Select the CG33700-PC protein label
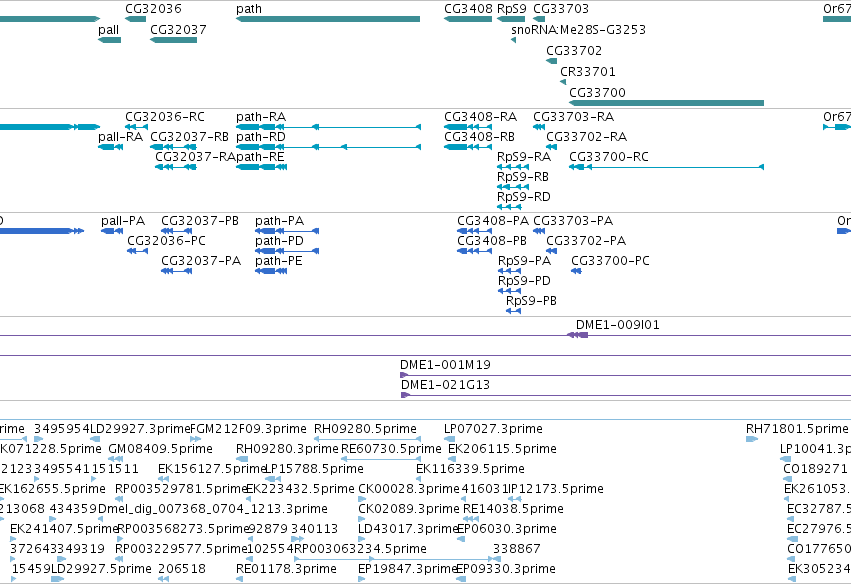Image resolution: width=851 pixels, height=584 pixels. [611, 261]
